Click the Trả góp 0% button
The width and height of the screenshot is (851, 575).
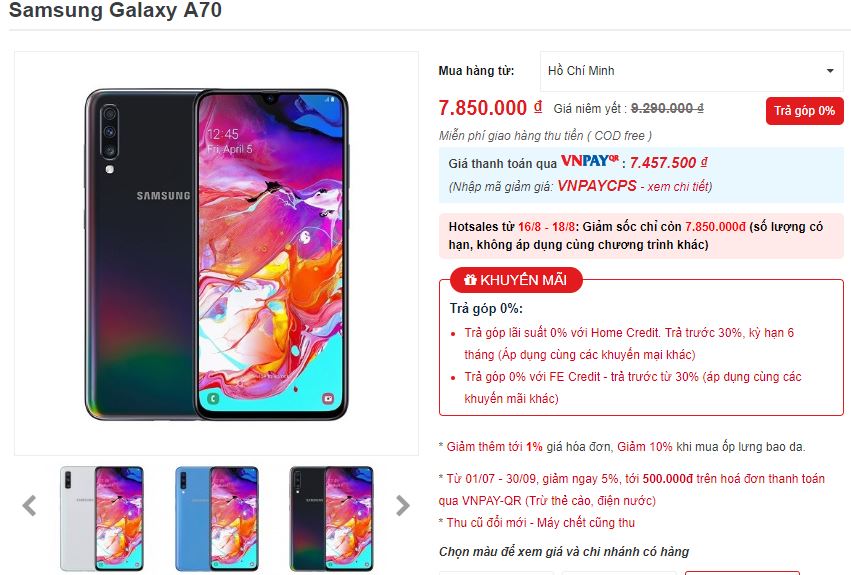804,111
